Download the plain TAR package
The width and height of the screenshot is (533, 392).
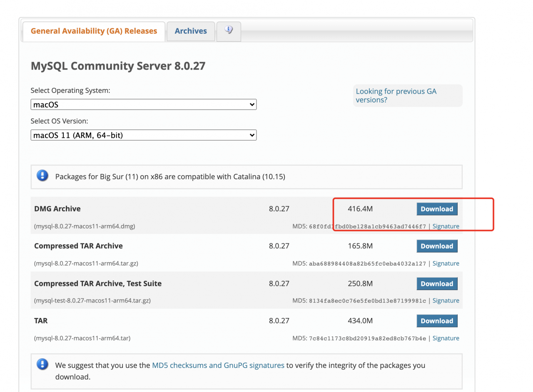click(x=437, y=321)
